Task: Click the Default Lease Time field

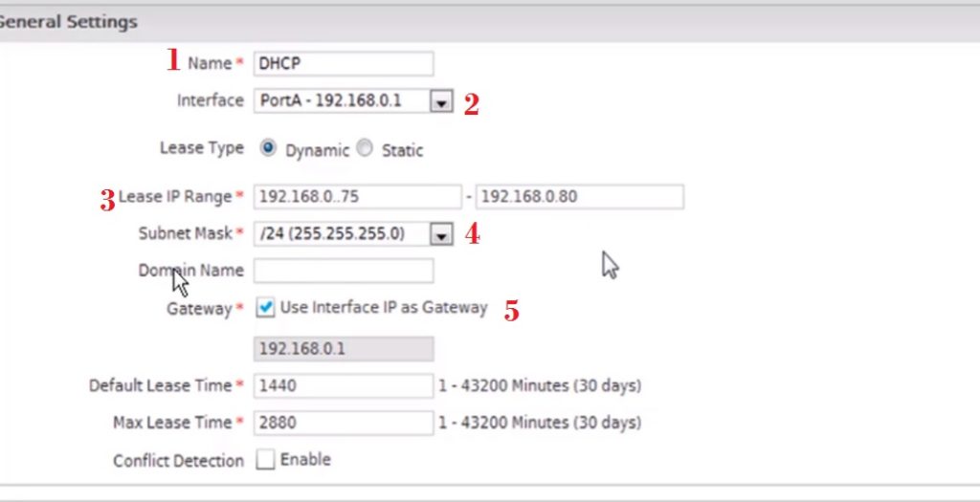Action: click(x=343, y=385)
